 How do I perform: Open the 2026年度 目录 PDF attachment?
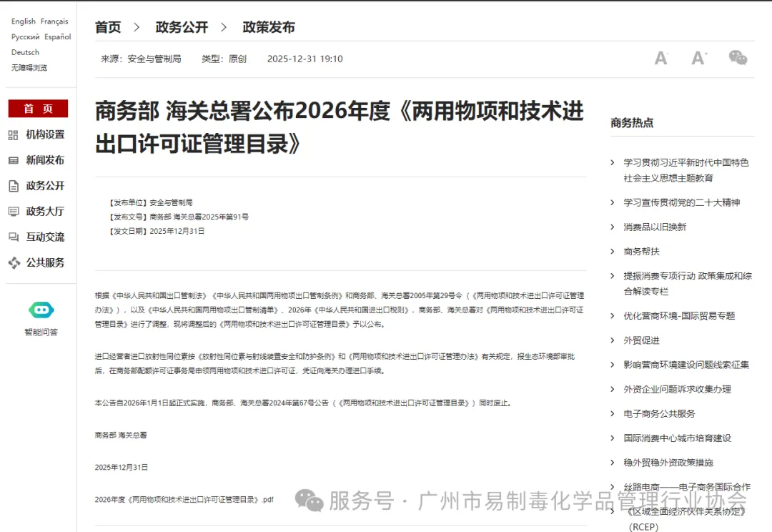point(184,500)
